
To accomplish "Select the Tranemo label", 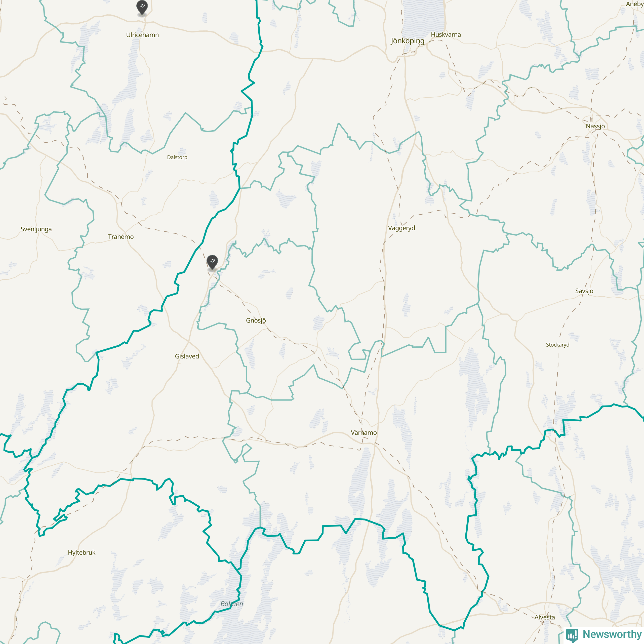I will (x=121, y=237).
